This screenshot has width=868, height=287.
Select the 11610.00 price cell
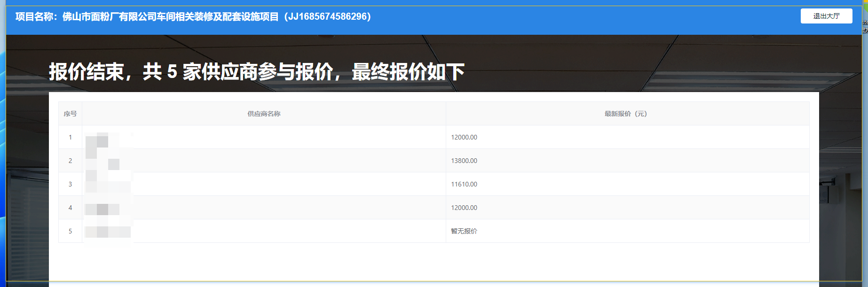(x=464, y=184)
